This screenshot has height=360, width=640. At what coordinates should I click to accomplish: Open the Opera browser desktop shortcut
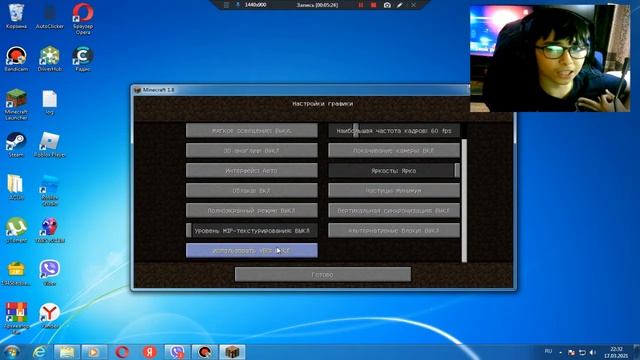(x=83, y=18)
